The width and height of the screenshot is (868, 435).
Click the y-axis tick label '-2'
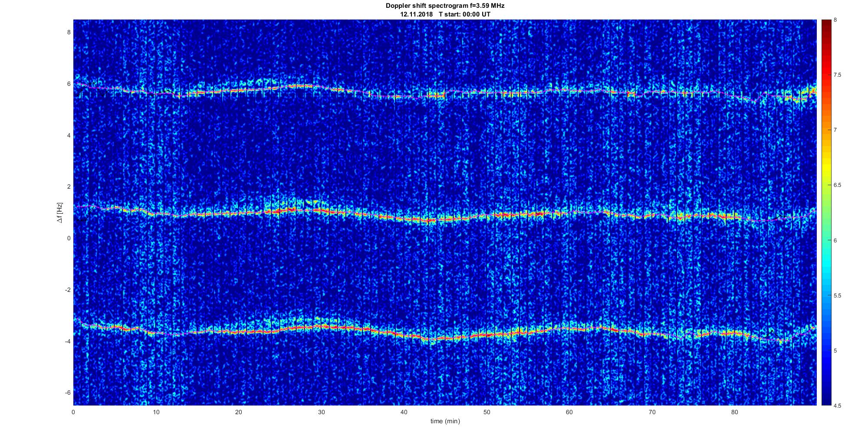coord(67,290)
